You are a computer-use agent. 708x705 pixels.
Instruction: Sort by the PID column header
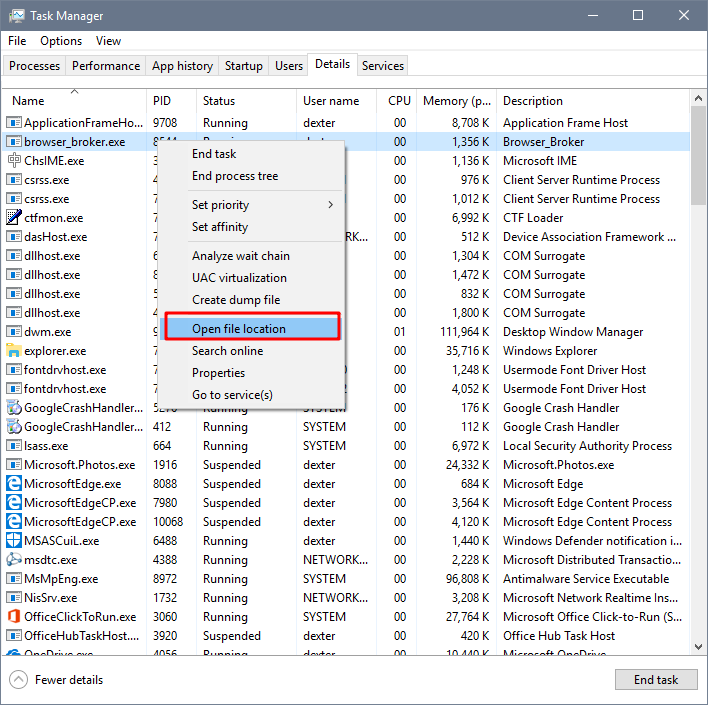pos(172,101)
